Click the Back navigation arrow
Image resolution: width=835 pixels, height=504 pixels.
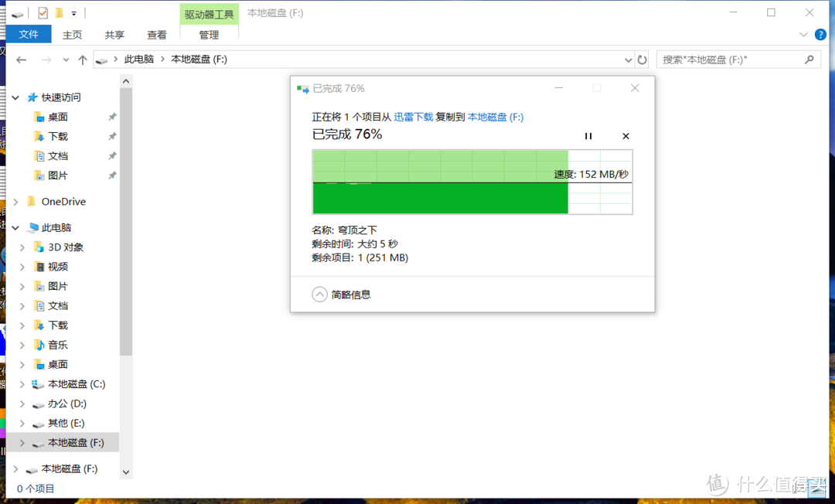pyautogui.click(x=22, y=60)
